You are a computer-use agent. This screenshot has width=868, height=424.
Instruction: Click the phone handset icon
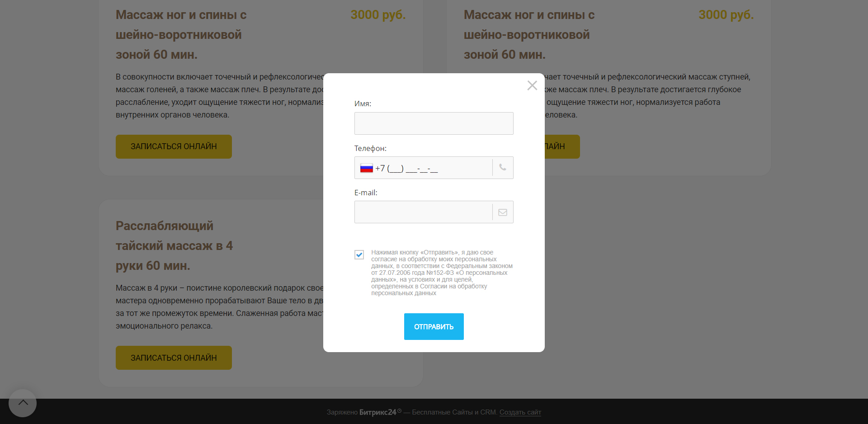(503, 168)
